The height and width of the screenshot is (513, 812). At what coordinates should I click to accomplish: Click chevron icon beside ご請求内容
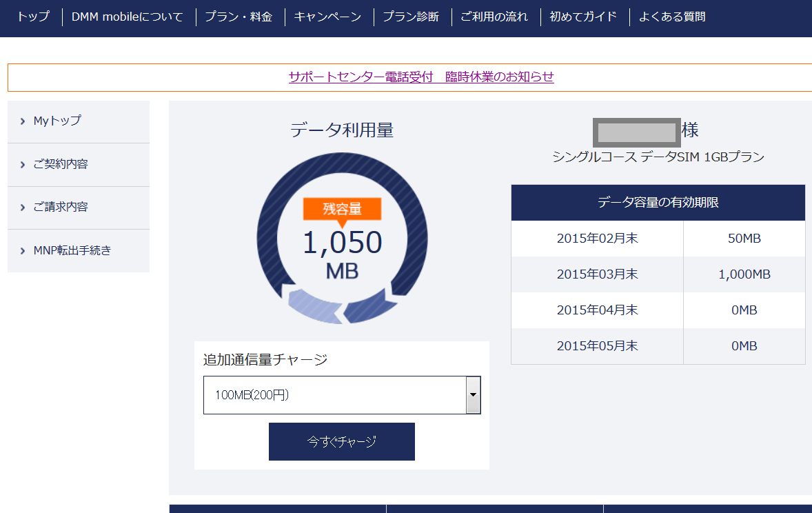pos(22,208)
